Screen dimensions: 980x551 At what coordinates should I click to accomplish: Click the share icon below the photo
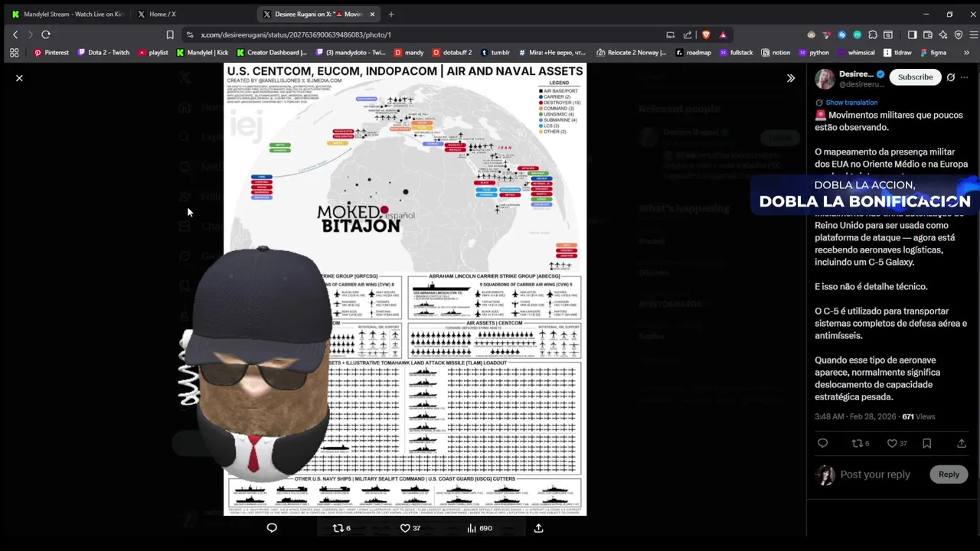(538, 528)
